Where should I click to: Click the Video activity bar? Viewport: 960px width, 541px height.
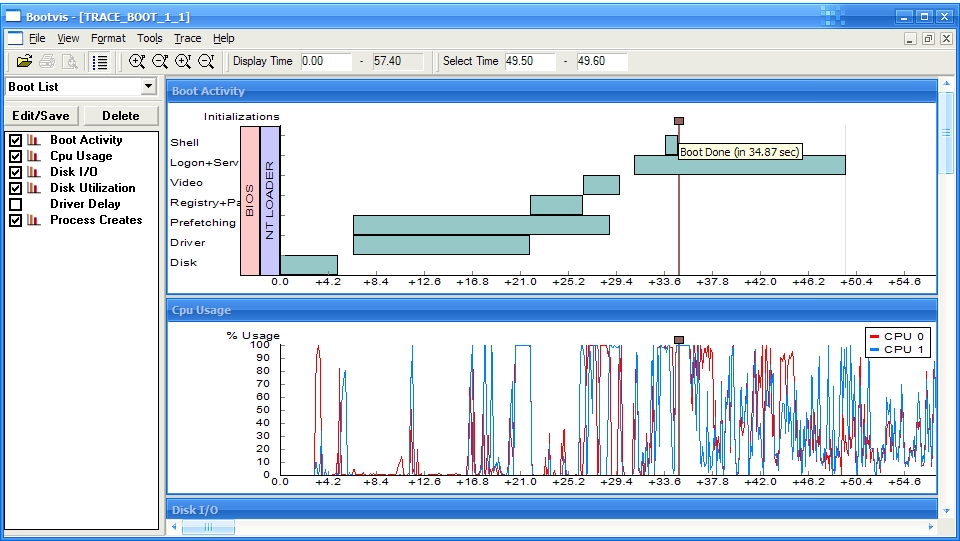coord(601,185)
